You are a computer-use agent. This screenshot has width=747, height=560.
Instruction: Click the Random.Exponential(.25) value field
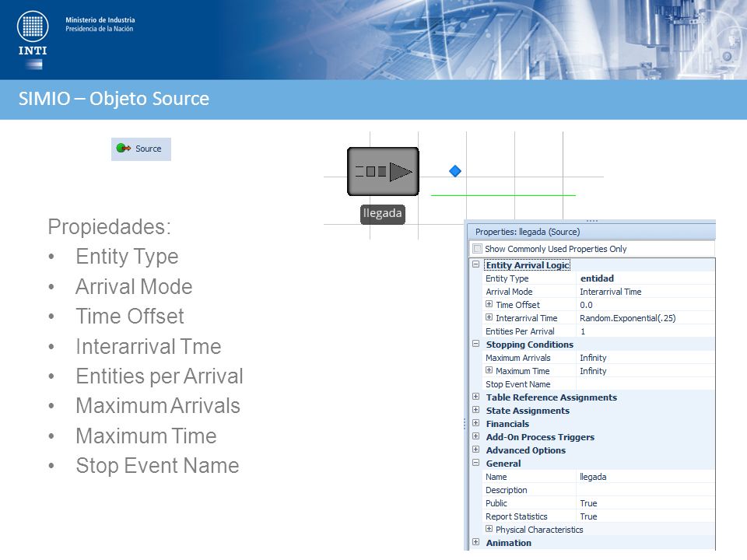point(646,318)
